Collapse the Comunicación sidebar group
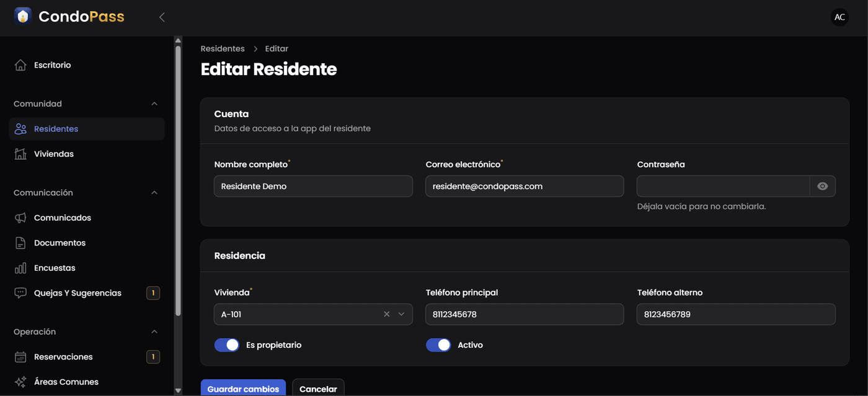This screenshot has width=868, height=396. tap(154, 193)
